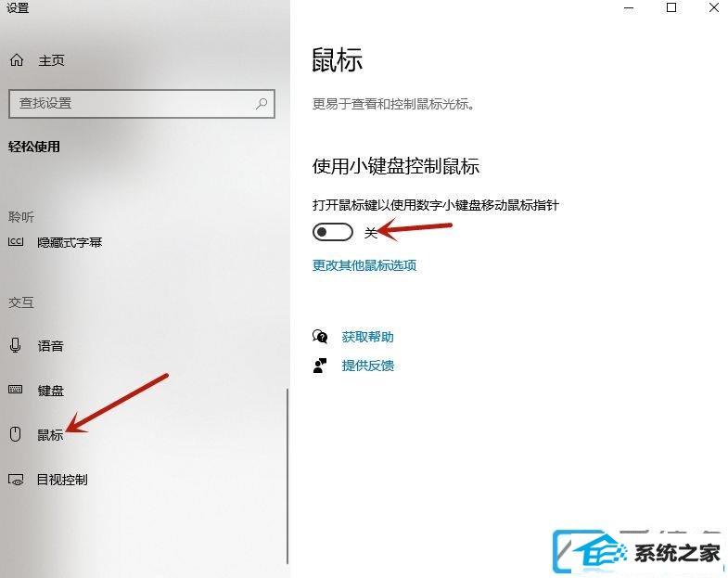Select 语音 in sidebar

click(x=50, y=346)
